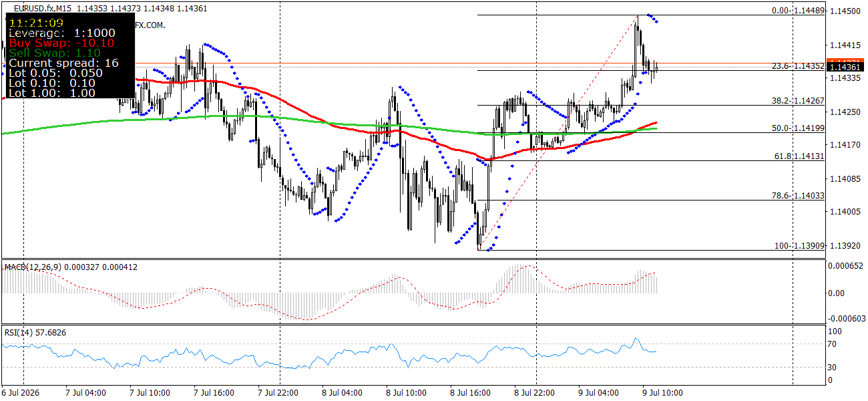Select the 61.8 Fibonacci level label
The width and height of the screenshot is (868, 401).
tap(797, 156)
